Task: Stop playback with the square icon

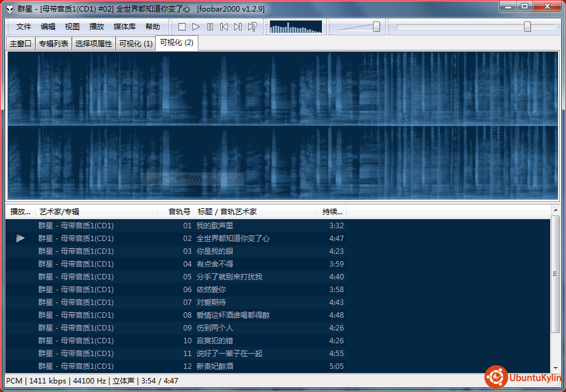Action: [x=182, y=27]
